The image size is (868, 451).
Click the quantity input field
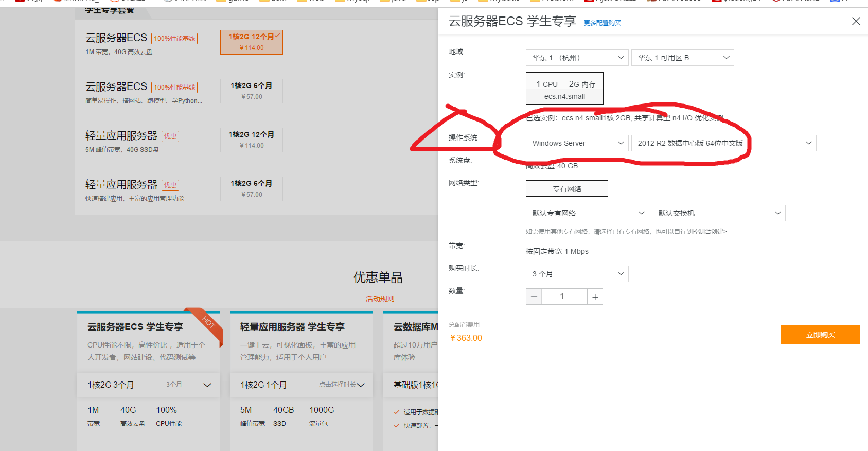(564, 297)
